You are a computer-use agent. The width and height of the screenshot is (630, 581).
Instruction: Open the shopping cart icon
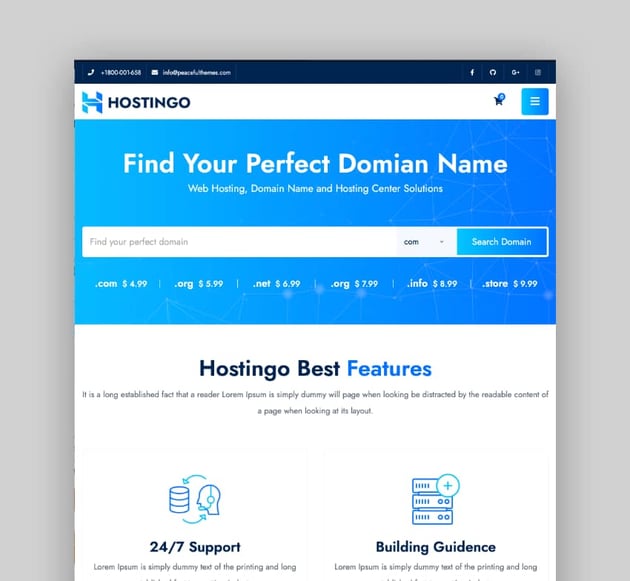click(x=499, y=101)
